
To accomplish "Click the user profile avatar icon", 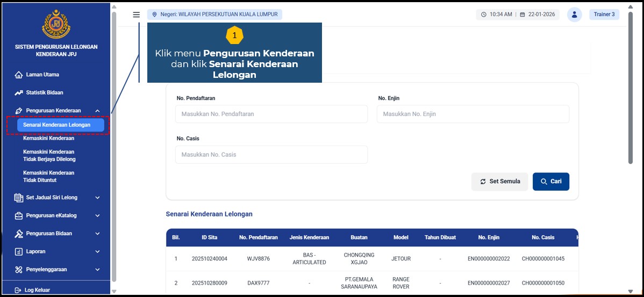I will pyautogui.click(x=574, y=15).
